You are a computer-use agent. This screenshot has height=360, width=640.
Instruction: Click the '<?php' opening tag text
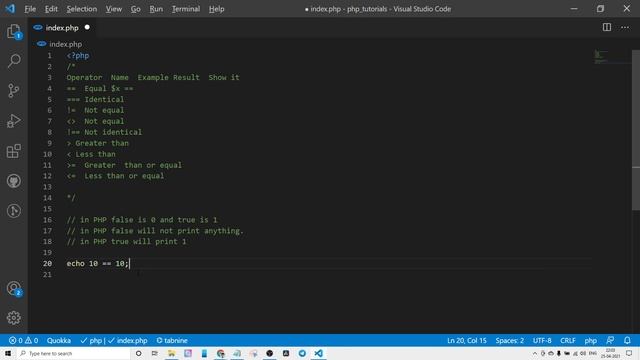(78, 56)
